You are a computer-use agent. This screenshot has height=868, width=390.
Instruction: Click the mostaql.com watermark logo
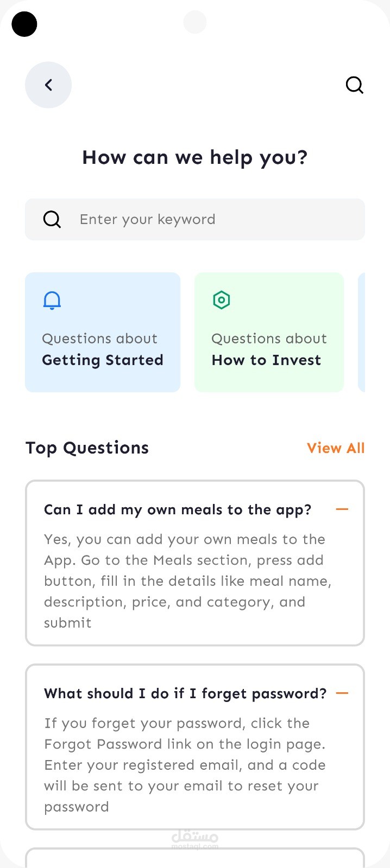pos(194,840)
